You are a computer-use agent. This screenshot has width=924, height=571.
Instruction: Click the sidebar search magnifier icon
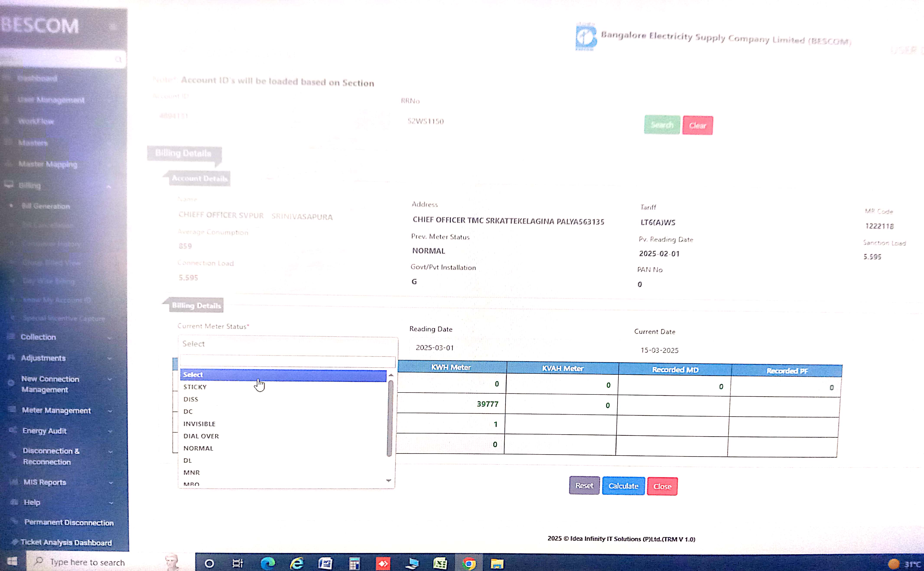click(x=118, y=59)
